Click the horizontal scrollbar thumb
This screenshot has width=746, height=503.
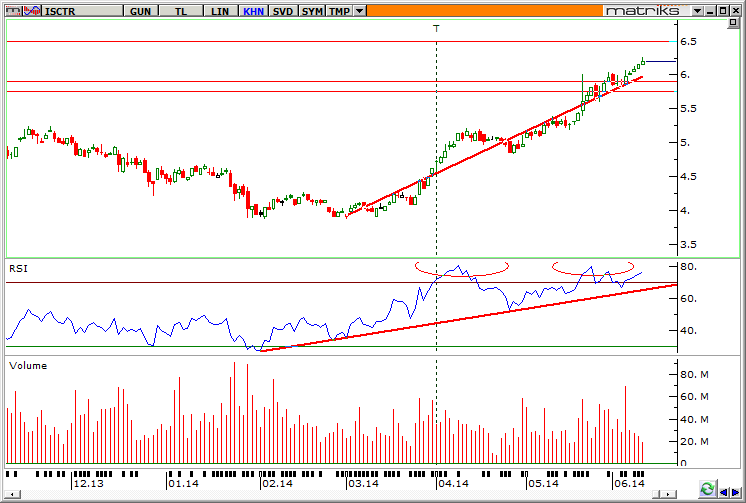658,494
